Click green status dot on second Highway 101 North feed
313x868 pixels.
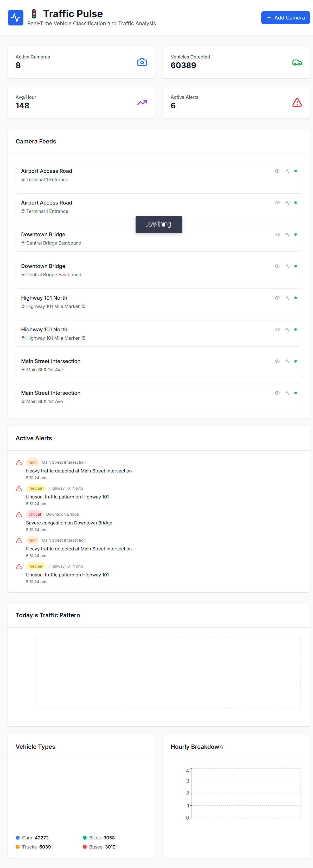[x=296, y=330]
